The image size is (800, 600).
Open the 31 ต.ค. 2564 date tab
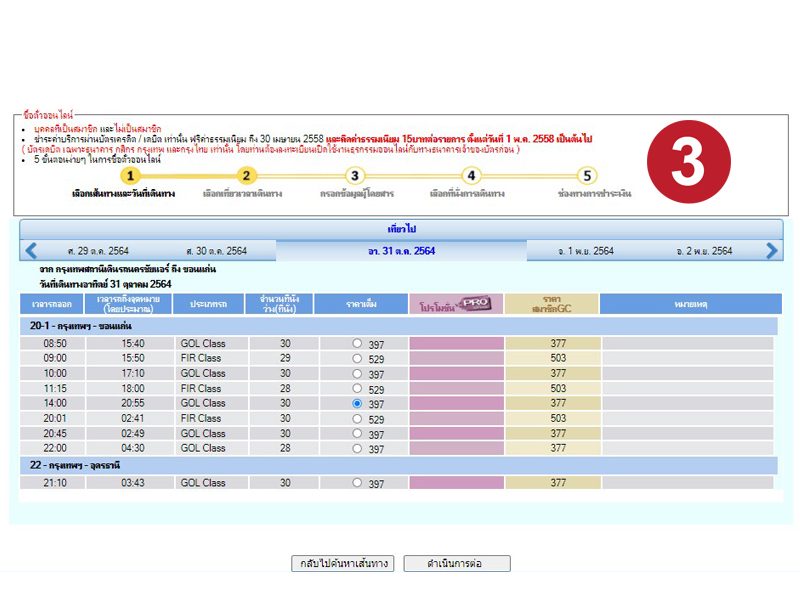pyautogui.click(x=402, y=251)
